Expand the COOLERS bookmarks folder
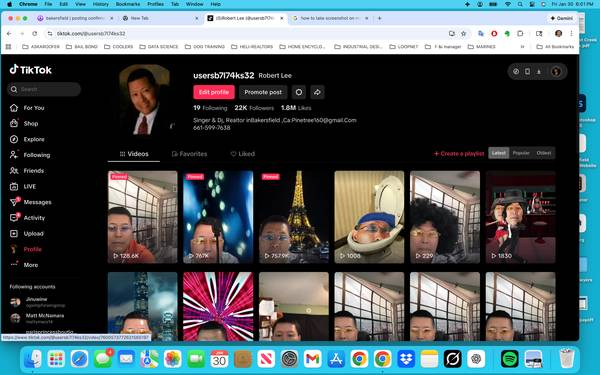Image resolution: width=600 pixels, height=375 pixels. (119, 47)
